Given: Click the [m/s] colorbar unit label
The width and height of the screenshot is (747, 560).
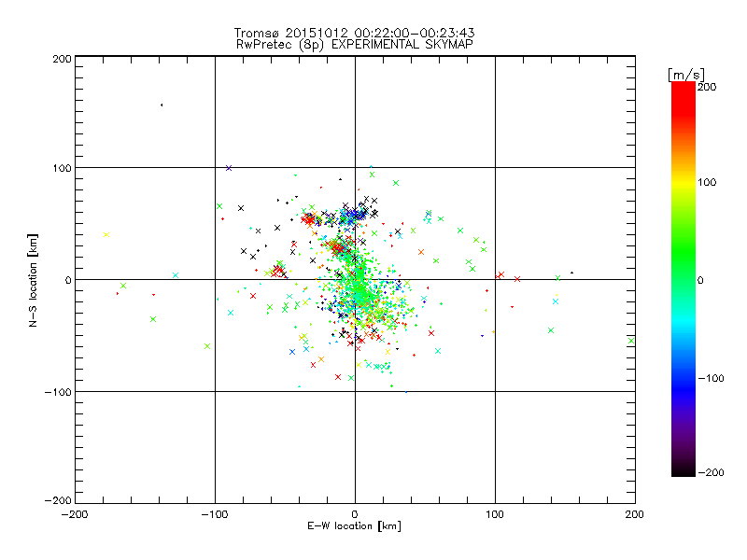Looking at the screenshot, I should [x=686, y=75].
